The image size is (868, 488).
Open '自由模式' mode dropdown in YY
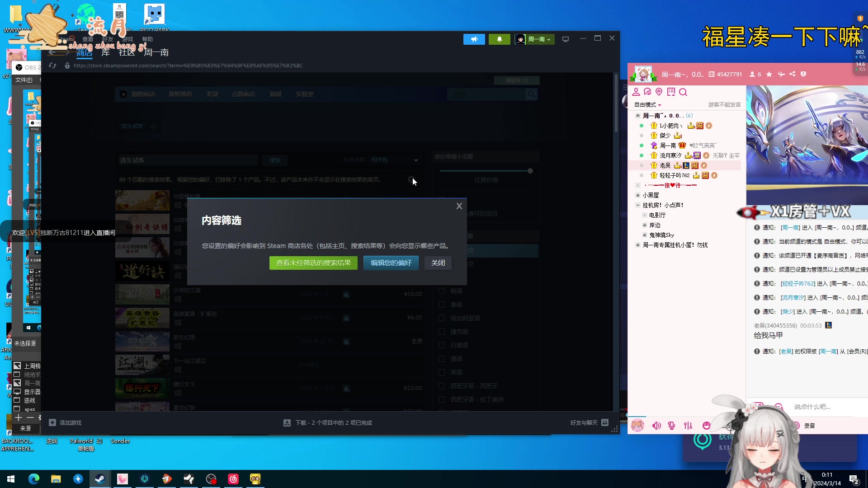648,105
